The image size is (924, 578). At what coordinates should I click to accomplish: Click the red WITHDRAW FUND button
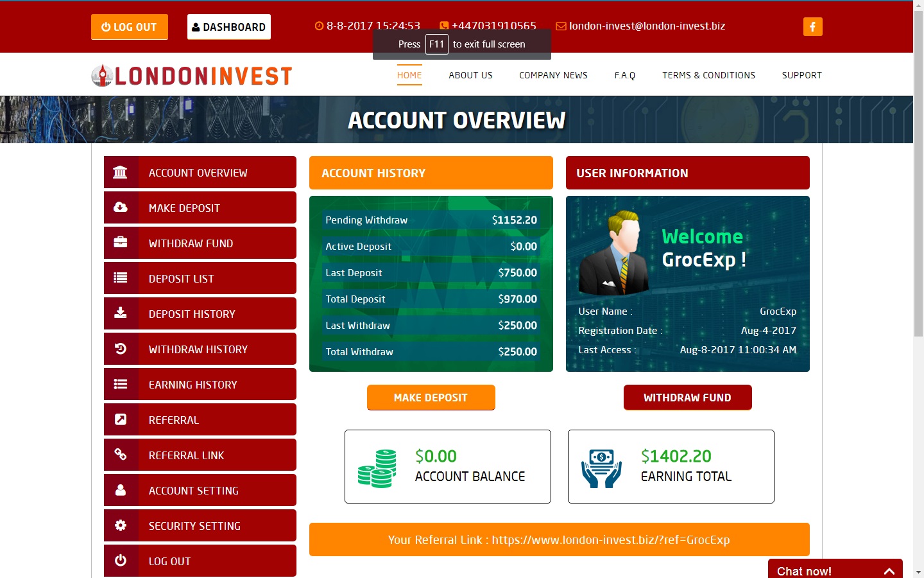pyautogui.click(x=688, y=398)
